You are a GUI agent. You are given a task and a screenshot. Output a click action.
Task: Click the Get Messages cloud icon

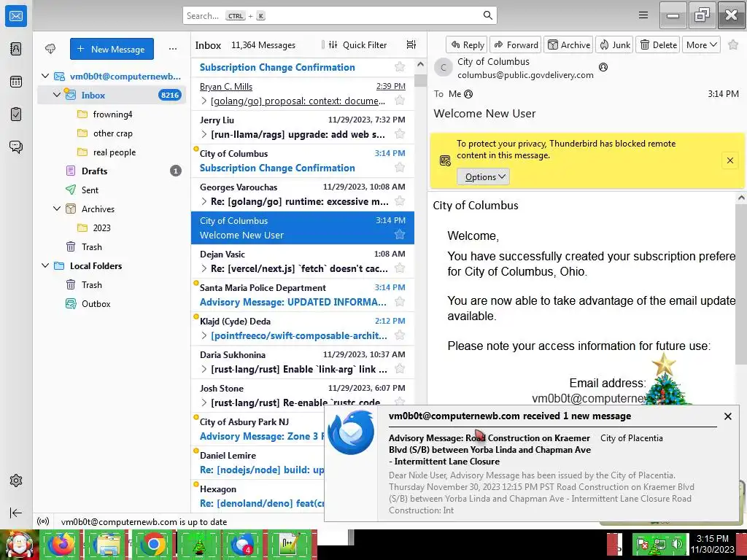(50, 49)
